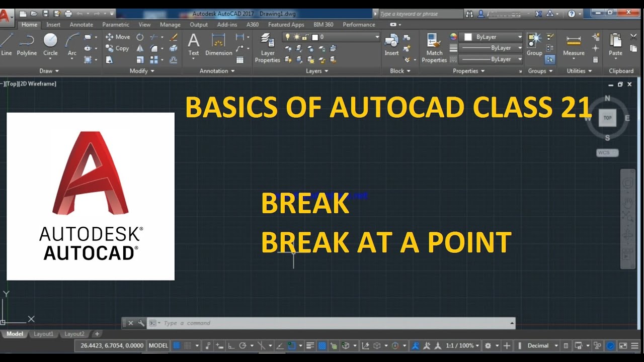Open the layer selection dropdown showing 0

(331, 37)
